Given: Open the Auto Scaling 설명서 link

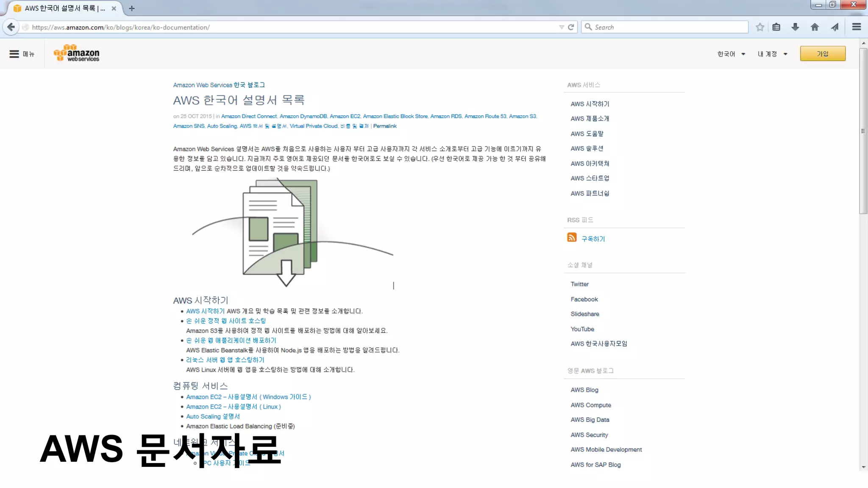Looking at the screenshot, I should [213, 416].
